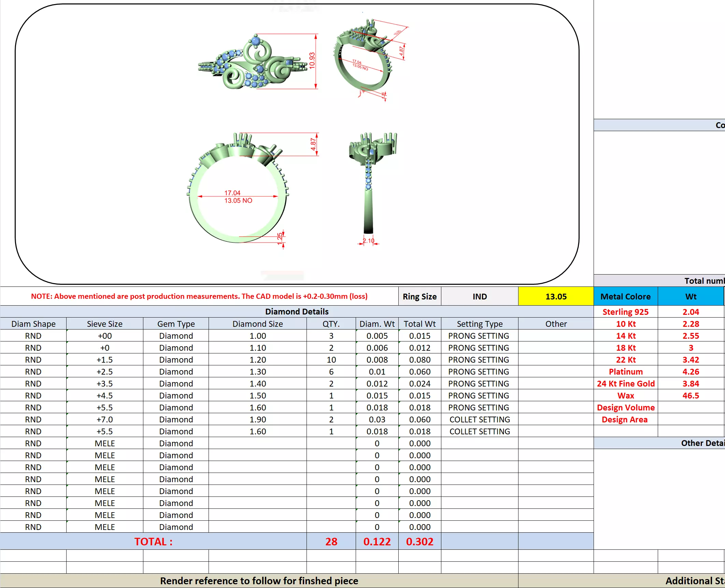Image resolution: width=725 pixels, height=588 pixels.
Task: Click the Diamond Details header
Action: point(297,311)
